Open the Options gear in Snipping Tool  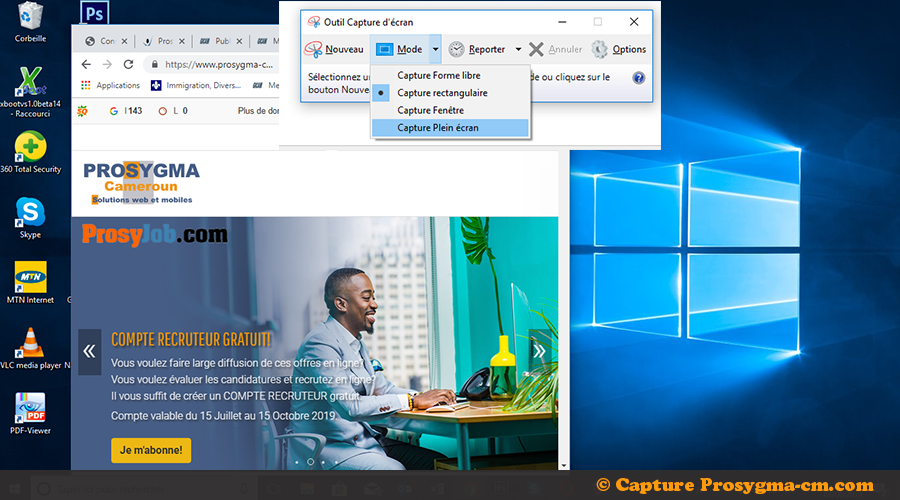pos(619,49)
